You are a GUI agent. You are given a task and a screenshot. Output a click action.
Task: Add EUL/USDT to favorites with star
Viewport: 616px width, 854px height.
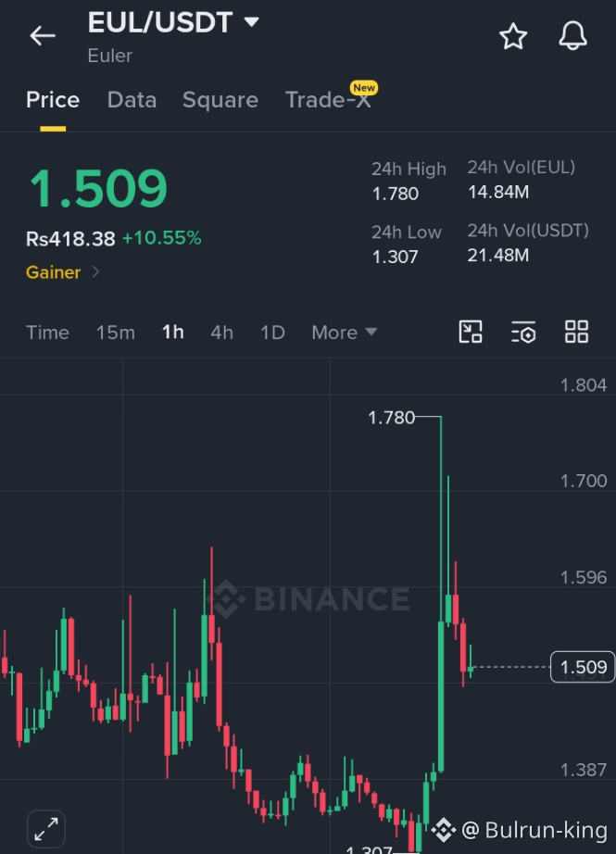(x=513, y=36)
